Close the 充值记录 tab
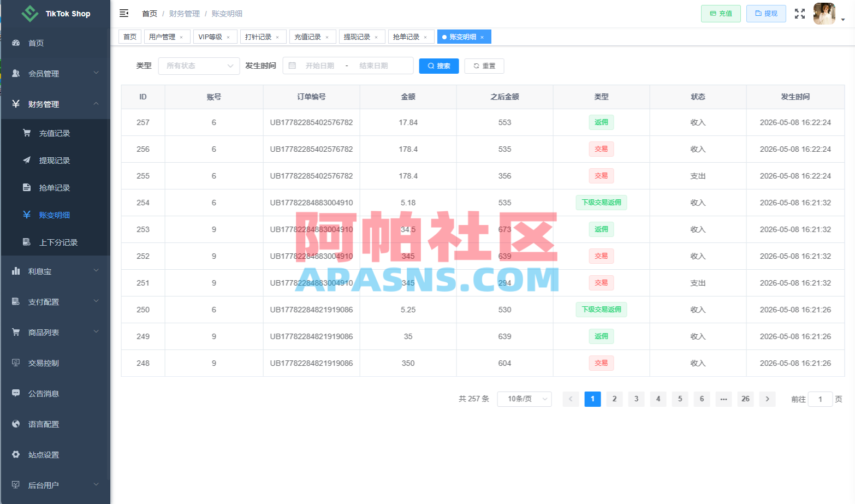 [327, 37]
